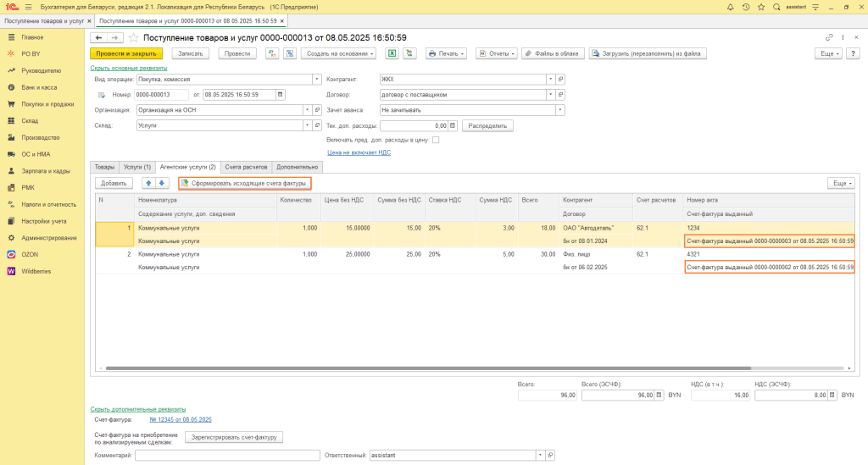Expand Договор dropdown arrow
Viewport: 868px width, 465px height.
point(550,95)
